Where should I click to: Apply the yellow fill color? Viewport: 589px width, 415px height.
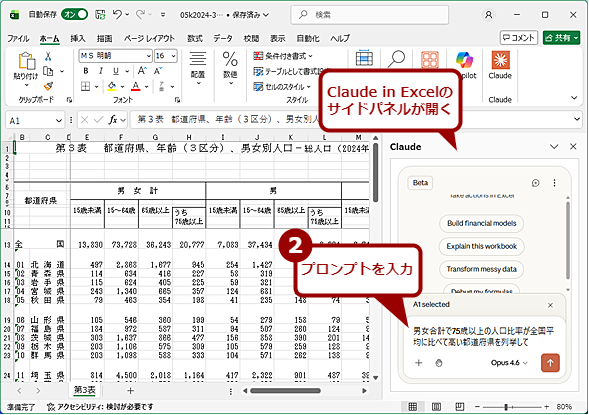[x=112, y=87]
